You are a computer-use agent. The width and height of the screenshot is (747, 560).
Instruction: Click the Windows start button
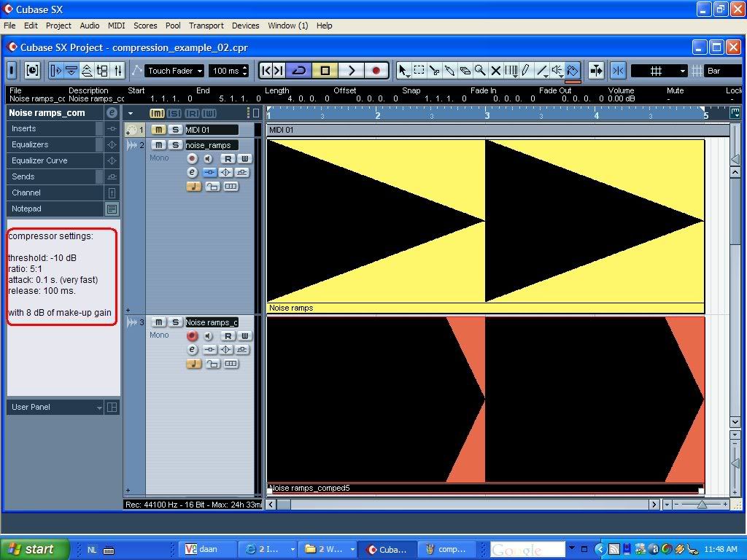pyautogui.click(x=34, y=550)
